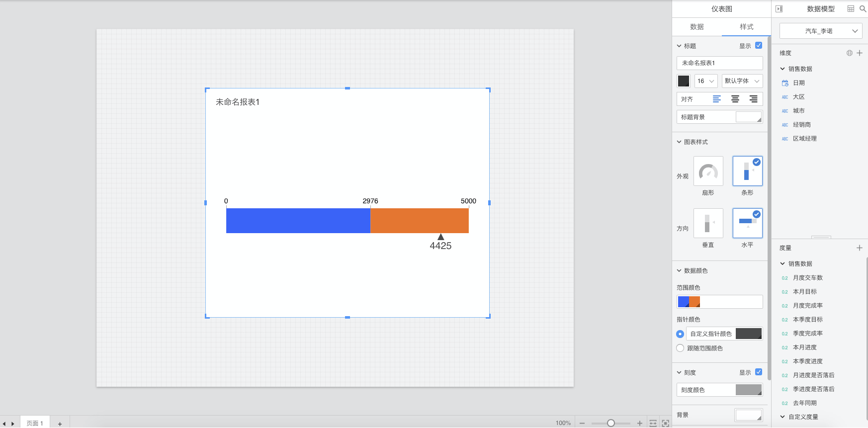This screenshot has width=868, height=428.
Task: Open the custom pointer color swatch
Action: coord(749,334)
